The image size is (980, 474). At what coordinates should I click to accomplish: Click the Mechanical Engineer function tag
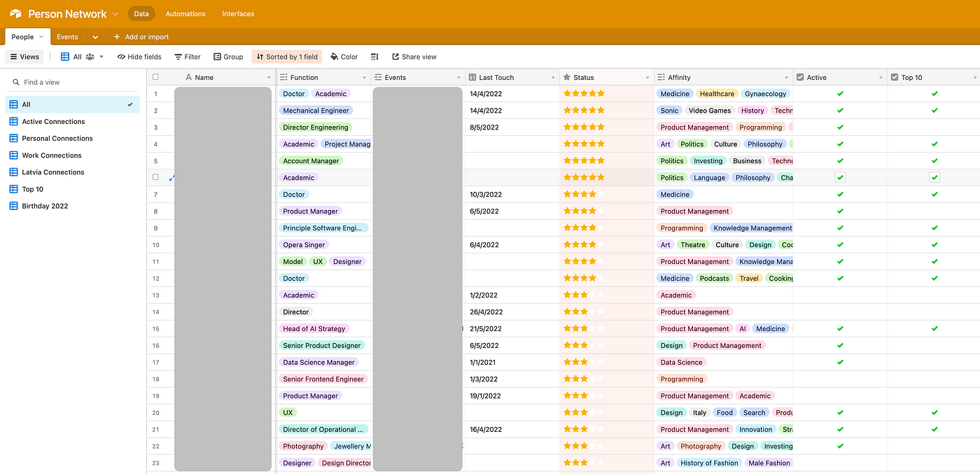coord(316,111)
